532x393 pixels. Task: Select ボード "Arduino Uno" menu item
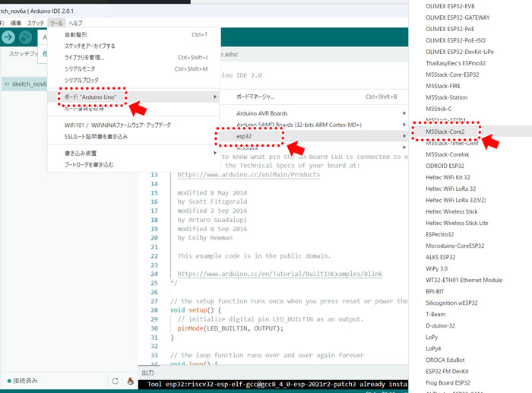click(134, 97)
